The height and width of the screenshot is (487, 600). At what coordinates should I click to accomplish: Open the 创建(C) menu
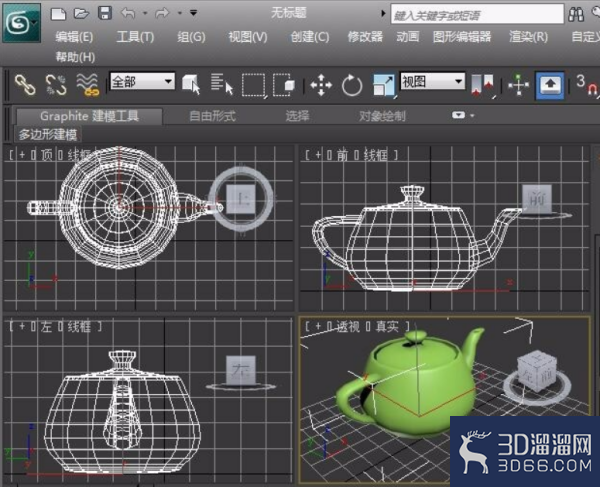click(310, 37)
